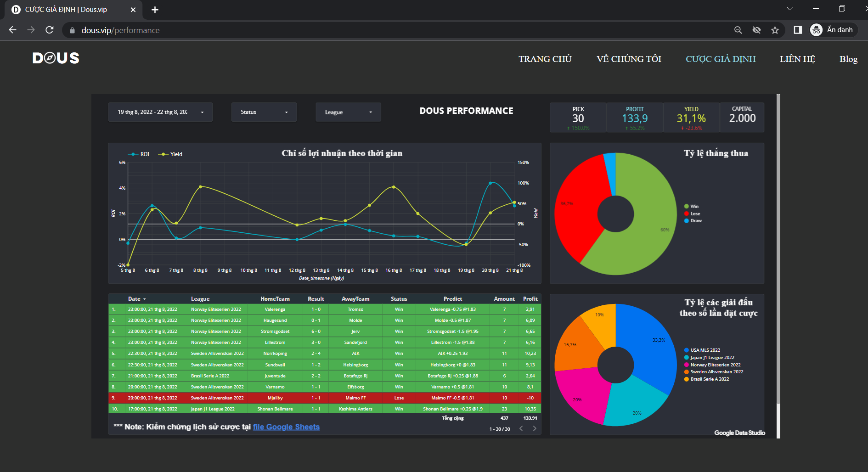Toggle the ROI series in chart legend
The height and width of the screenshot is (472, 868).
(x=139, y=154)
